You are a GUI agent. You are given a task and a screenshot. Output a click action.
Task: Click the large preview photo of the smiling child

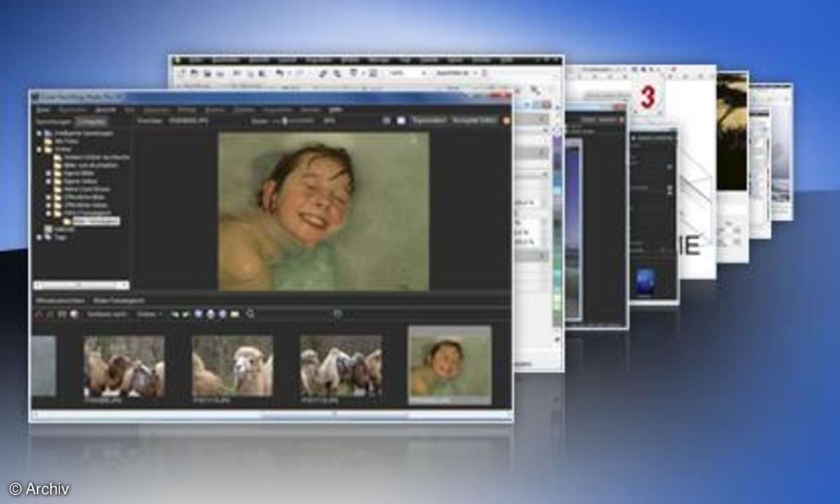[x=323, y=211]
